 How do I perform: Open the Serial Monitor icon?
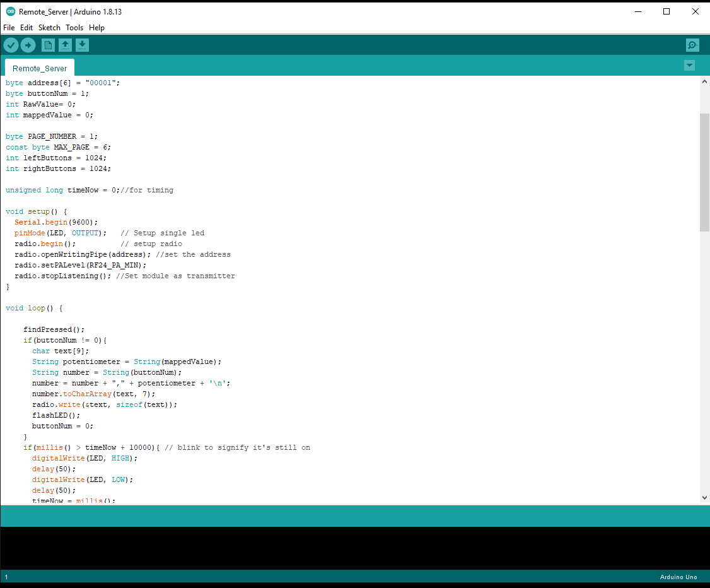click(692, 45)
